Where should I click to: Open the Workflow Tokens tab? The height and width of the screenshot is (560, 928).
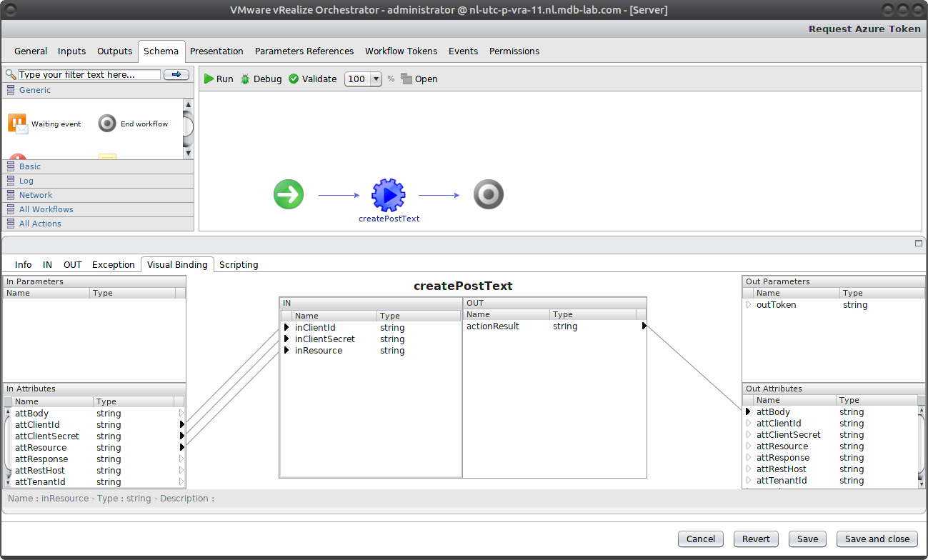pyautogui.click(x=401, y=51)
